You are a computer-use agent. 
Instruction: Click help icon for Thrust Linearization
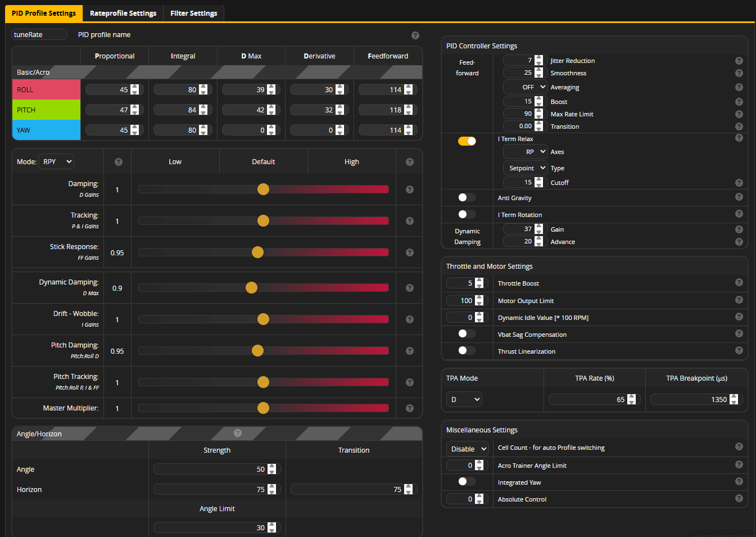(x=739, y=350)
